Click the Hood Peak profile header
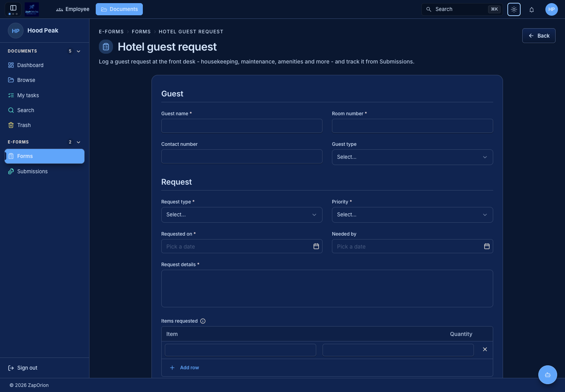Screen dimensions: 565x392 click(44, 31)
